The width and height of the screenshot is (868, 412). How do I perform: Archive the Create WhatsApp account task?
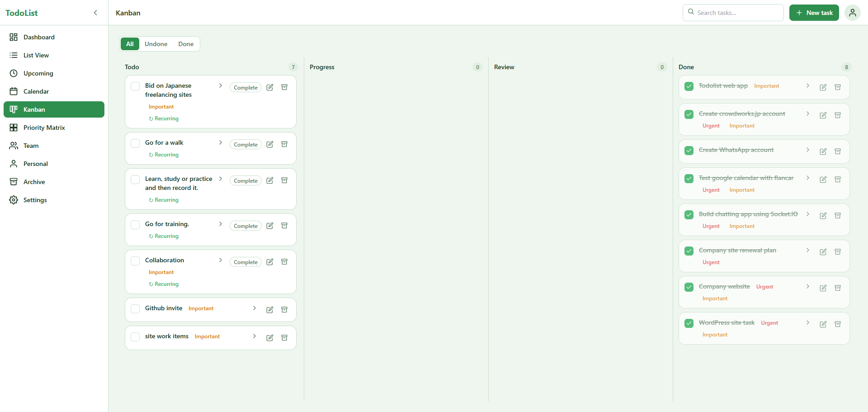tap(838, 152)
